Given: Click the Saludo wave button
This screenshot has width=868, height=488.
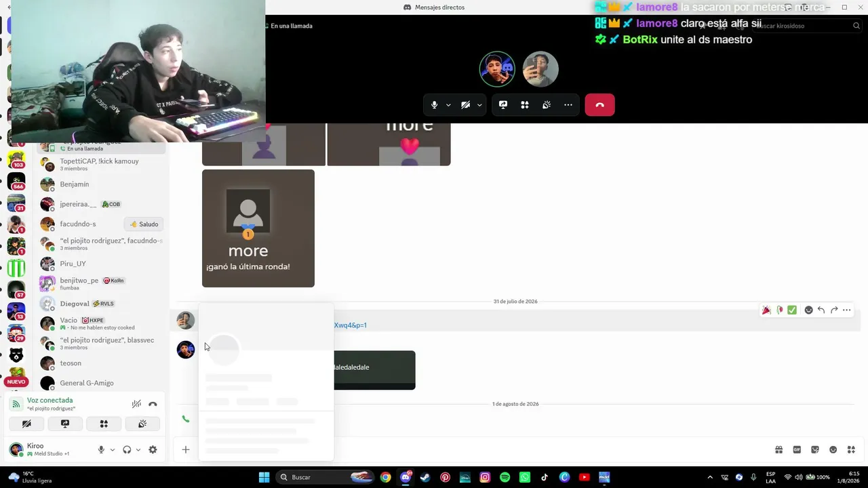Looking at the screenshot, I should tap(144, 224).
